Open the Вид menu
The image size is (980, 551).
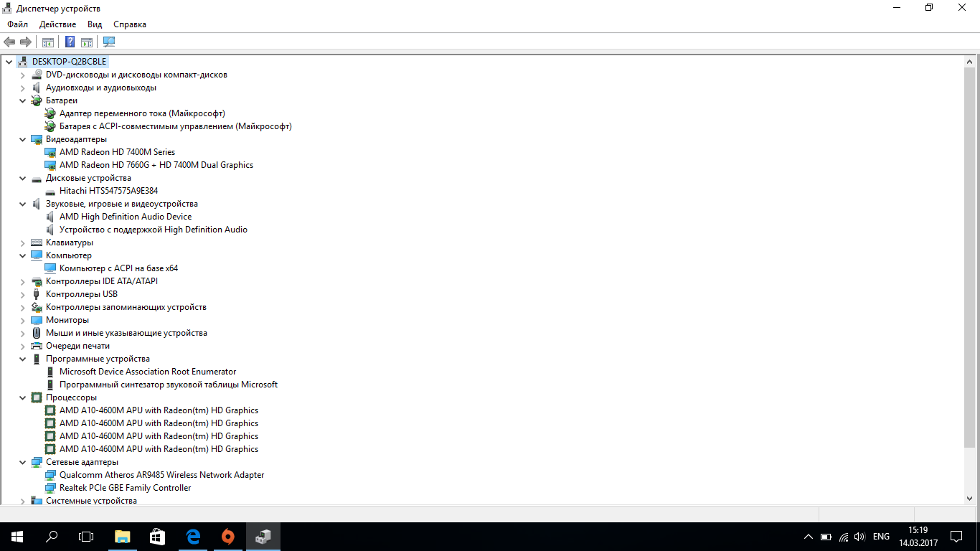pyautogui.click(x=95, y=24)
